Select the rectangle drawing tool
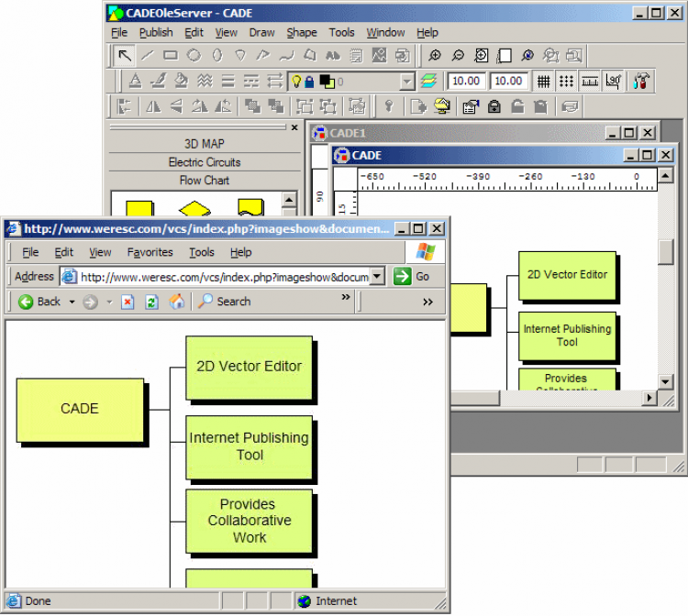The height and width of the screenshot is (616, 688). pyautogui.click(x=171, y=56)
